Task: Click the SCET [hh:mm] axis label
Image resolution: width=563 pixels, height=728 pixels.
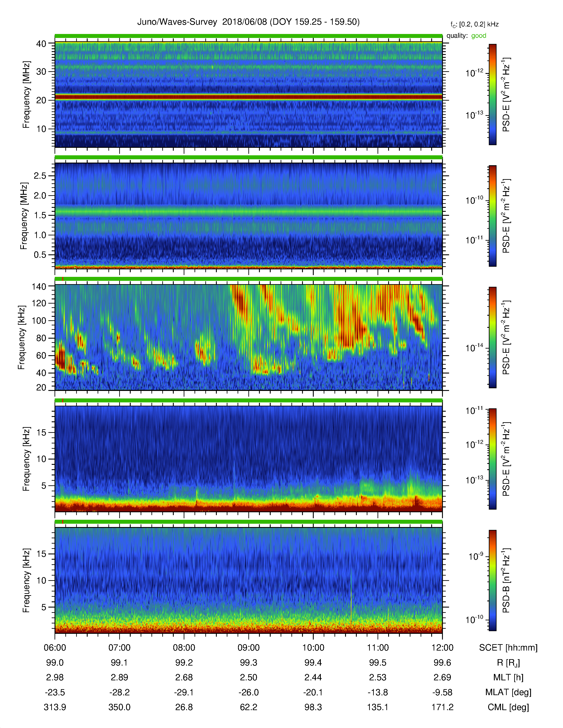Action: (x=508, y=648)
